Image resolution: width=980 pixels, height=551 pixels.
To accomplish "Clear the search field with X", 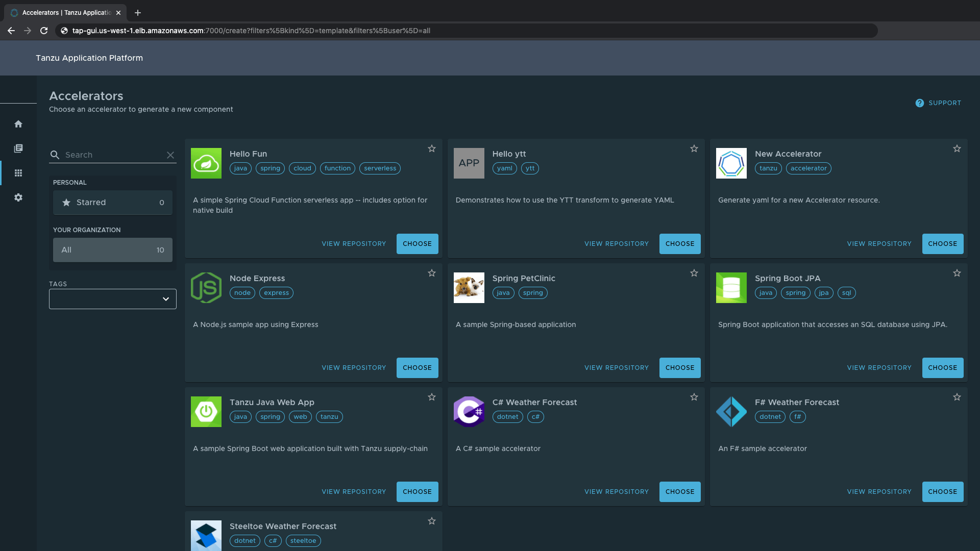I will 170,155.
